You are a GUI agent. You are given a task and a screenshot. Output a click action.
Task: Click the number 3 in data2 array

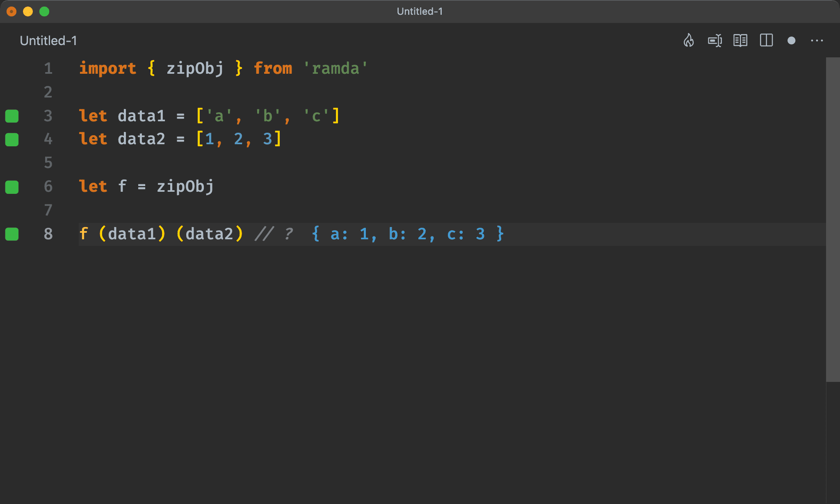pos(267,139)
